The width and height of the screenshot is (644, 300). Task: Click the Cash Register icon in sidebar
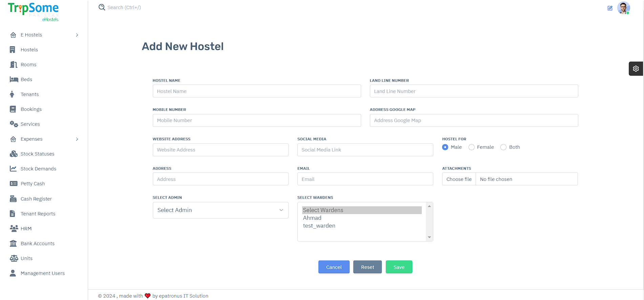point(13,199)
